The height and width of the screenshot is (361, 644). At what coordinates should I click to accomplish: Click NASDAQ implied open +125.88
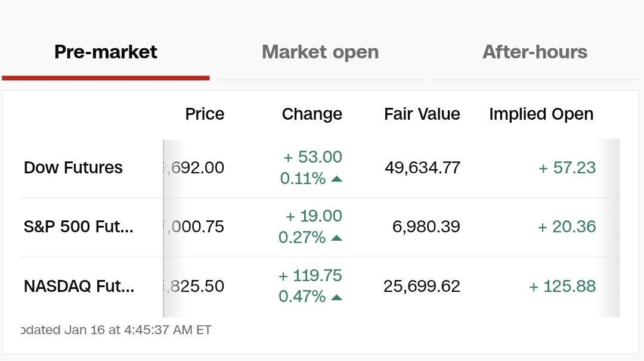click(x=562, y=287)
